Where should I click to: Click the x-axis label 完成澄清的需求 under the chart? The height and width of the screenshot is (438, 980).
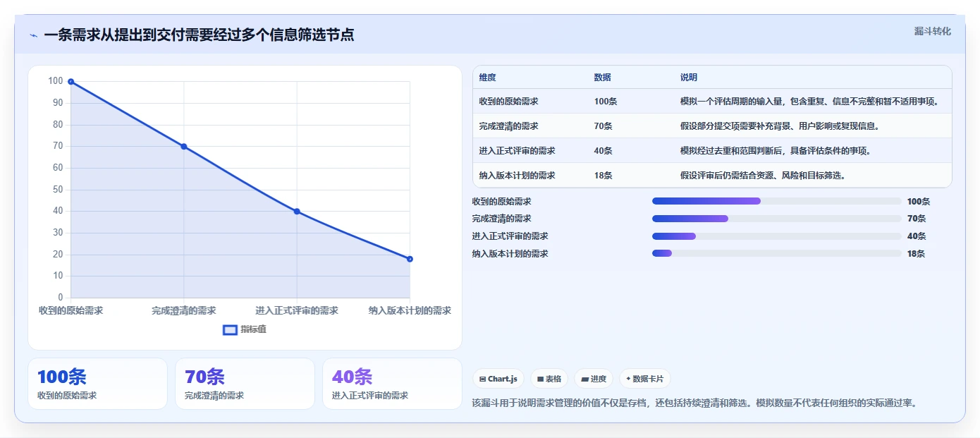click(x=184, y=310)
